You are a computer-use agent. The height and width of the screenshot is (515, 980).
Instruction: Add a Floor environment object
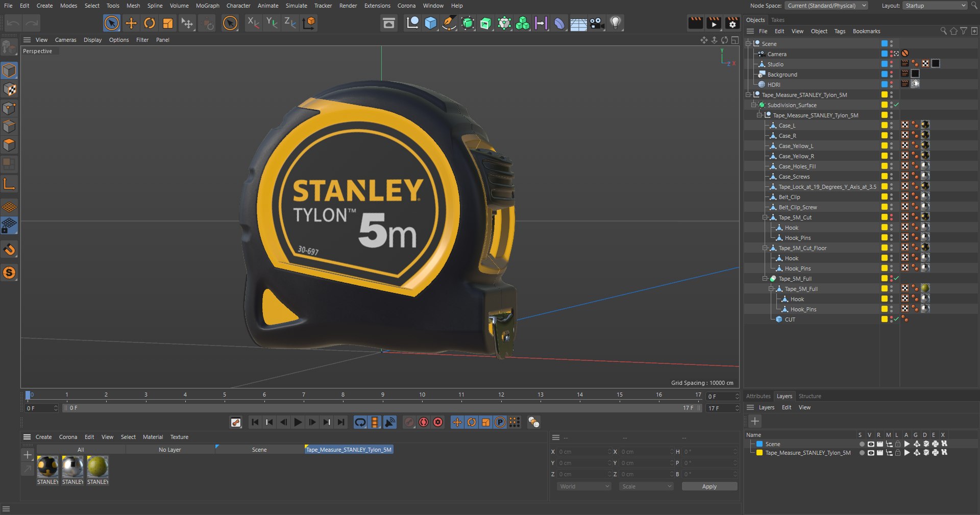tap(578, 23)
